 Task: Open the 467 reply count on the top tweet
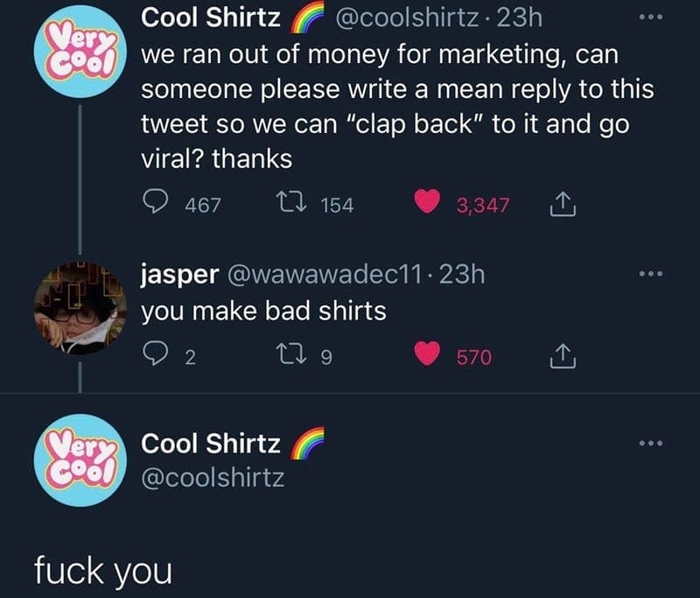(x=203, y=205)
